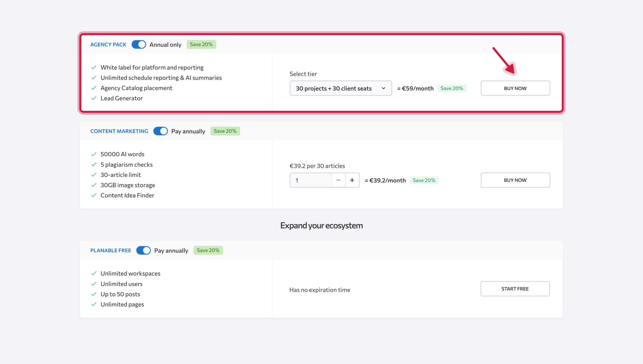Toggle Planable Free pay annually switch

coord(143,250)
